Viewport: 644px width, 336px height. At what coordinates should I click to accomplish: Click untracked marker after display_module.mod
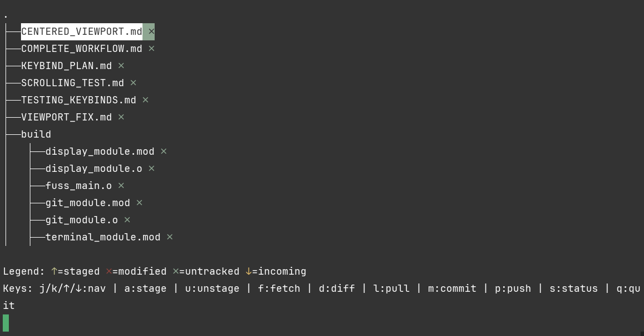point(163,151)
